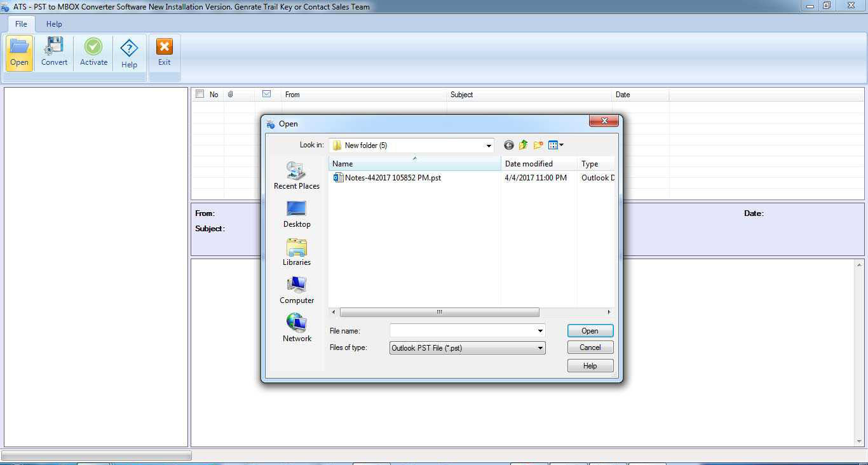Viewport: 868px width, 465px height.
Task: Go to Desktop in the places bar
Action: click(x=297, y=214)
